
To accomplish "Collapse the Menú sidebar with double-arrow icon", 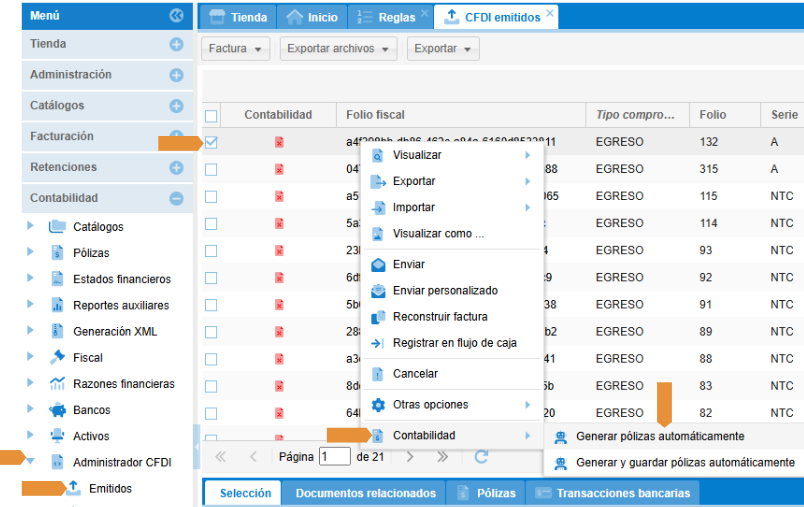I will [177, 15].
